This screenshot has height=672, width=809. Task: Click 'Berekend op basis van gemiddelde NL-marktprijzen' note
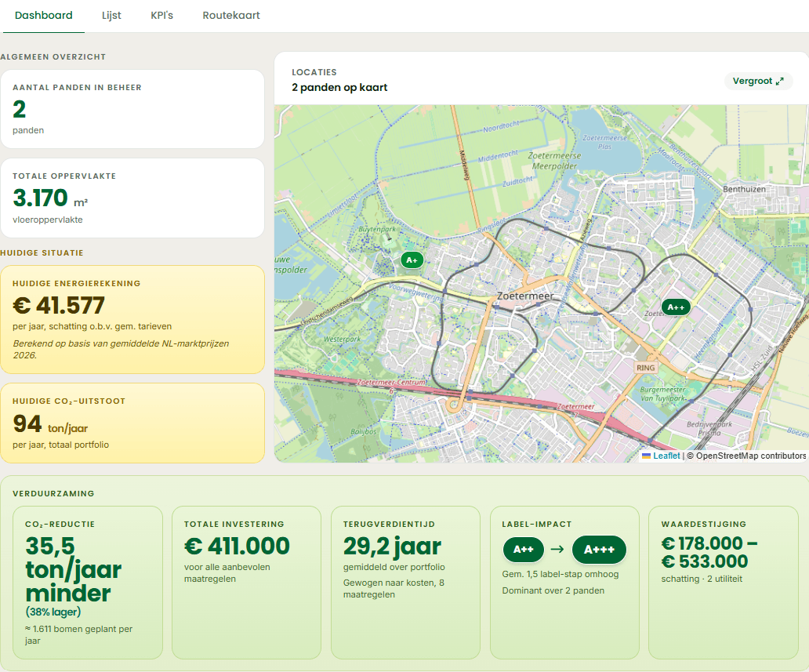coord(121,350)
